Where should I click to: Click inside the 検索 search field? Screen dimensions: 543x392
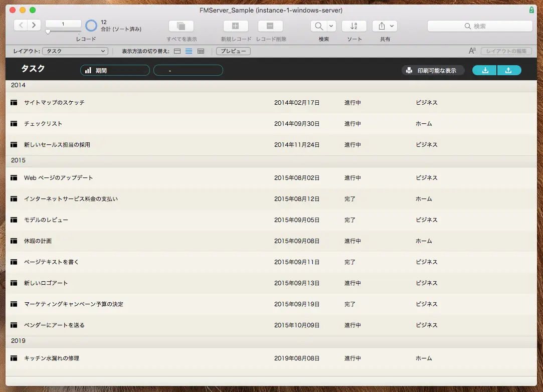[479, 26]
